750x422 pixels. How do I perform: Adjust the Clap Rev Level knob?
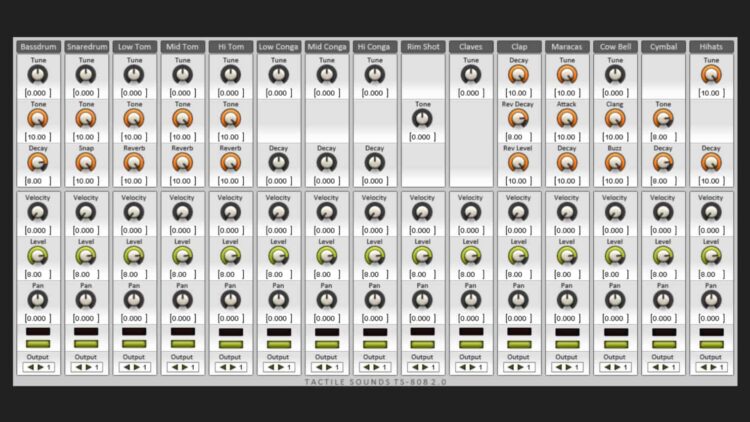[x=518, y=163]
